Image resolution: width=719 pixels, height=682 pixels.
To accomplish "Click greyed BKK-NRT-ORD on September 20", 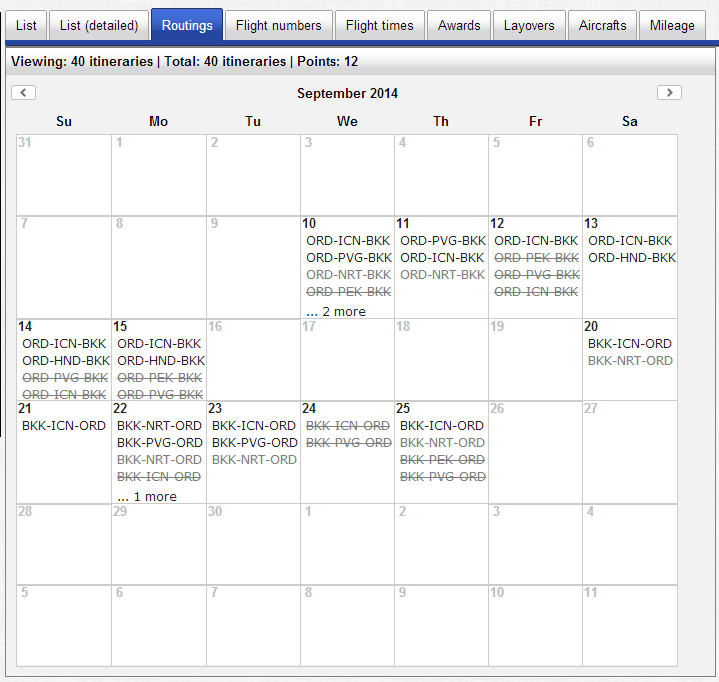I will point(630,361).
